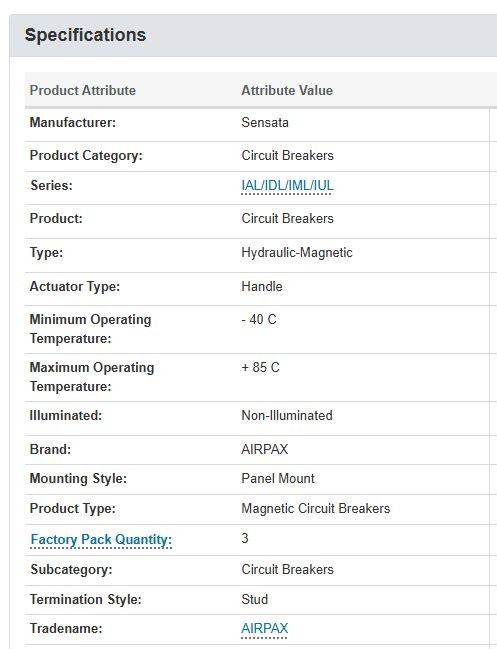Viewport: 497px width, 649px height.
Task: Click the AIRPAX tradename link
Action: pyautogui.click(x=264, y=628)
